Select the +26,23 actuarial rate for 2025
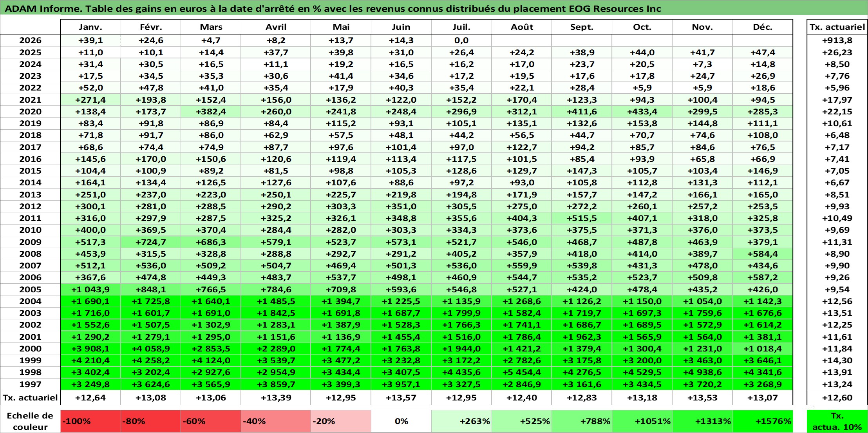This screenshot has width=868, height=433. pyautogui.click(x=837, y=53)
